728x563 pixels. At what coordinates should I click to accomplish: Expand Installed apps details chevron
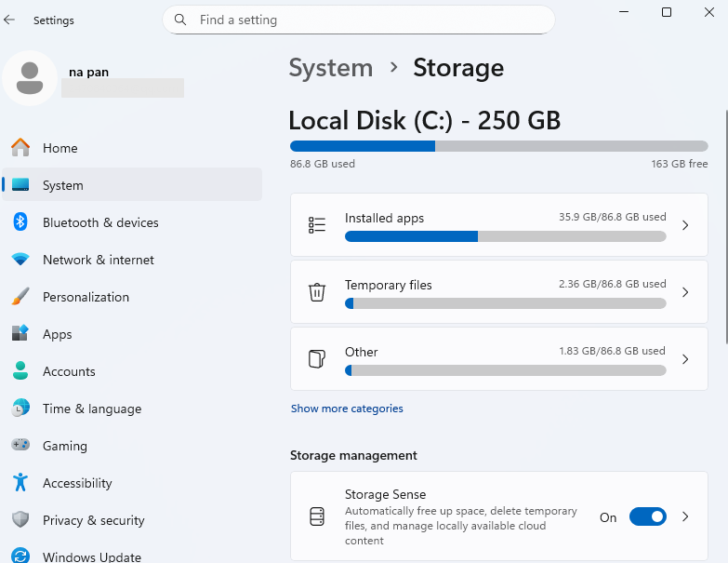685,225
